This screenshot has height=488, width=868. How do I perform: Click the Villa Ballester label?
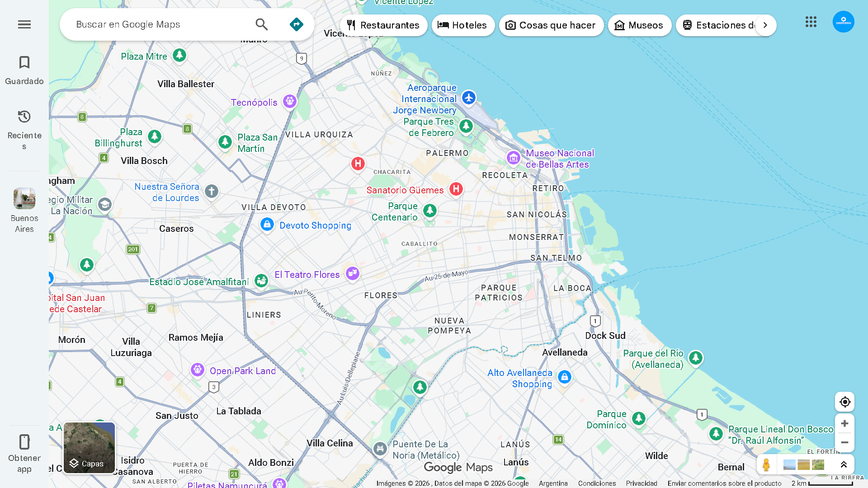pos(186,84)
